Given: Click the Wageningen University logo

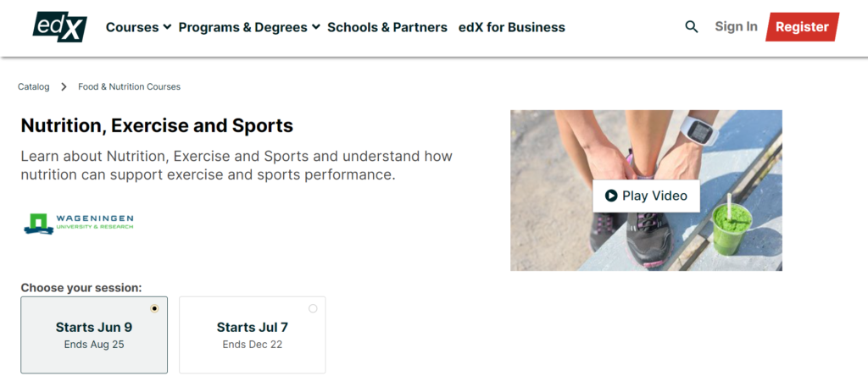Looking at the screenshot, I should click(78, 223).
